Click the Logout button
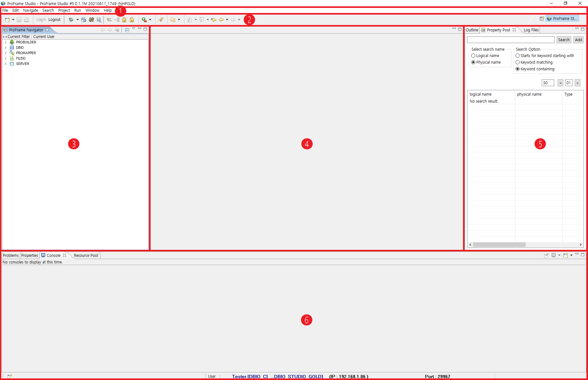588x380 pixels. click(54, 19)
